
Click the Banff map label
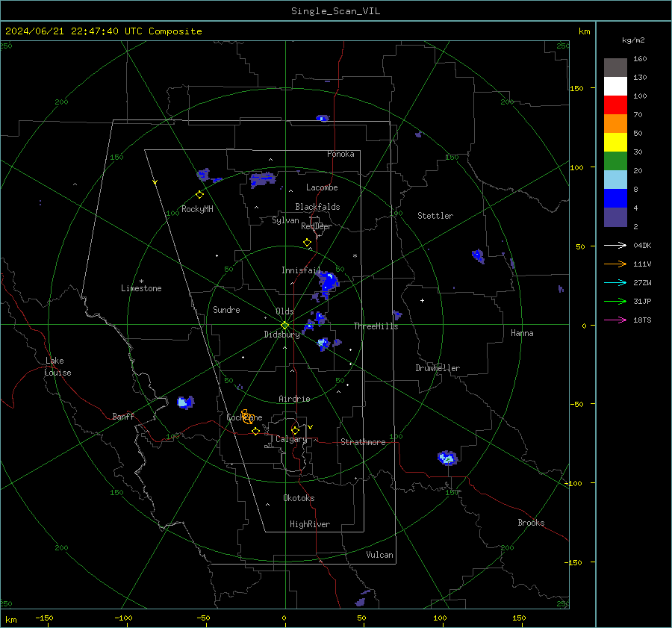123,416
